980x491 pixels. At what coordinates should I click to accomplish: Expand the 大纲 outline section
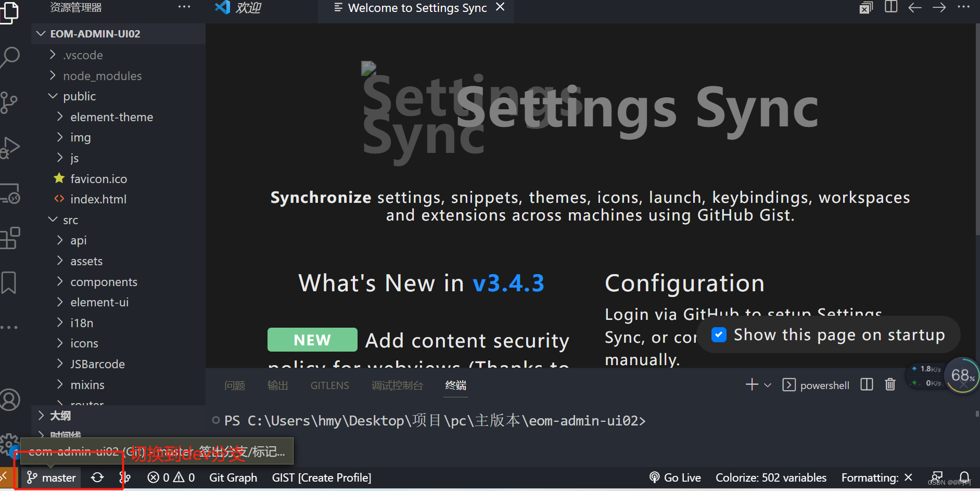click(x=118, y=416)
